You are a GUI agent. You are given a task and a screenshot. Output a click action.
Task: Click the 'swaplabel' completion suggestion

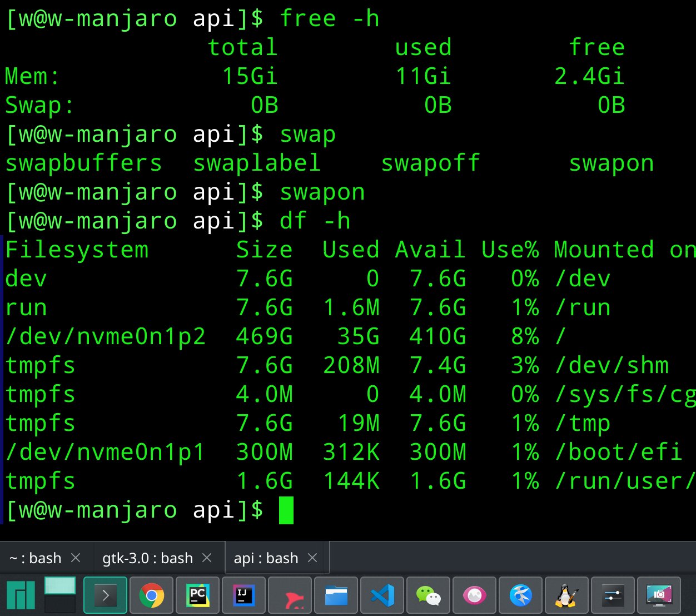pyautogui.click(x=257, y=163)
